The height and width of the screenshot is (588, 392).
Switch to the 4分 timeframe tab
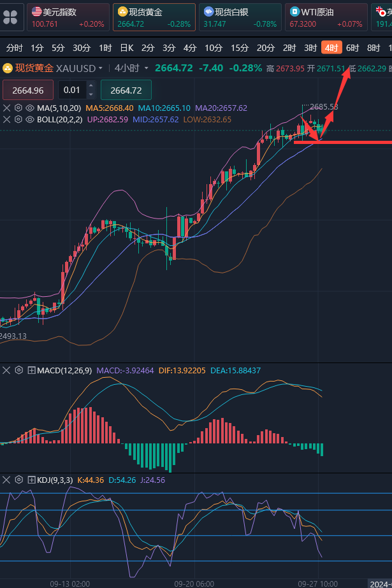pos(190,48)
